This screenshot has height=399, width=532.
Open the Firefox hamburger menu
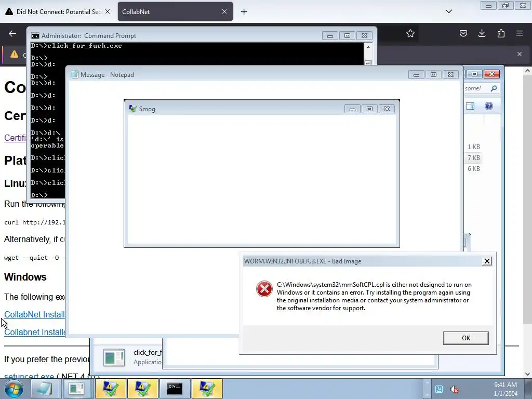point(520,33)
